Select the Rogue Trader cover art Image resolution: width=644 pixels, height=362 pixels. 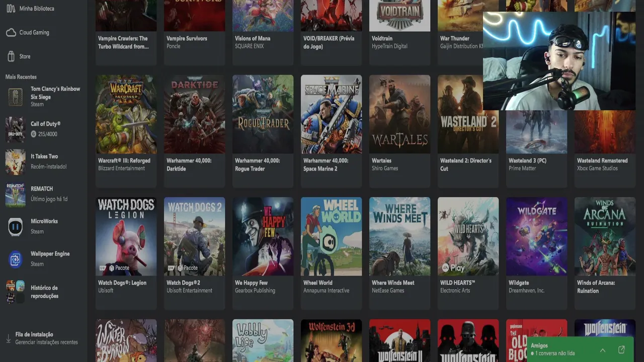point(263,114)
